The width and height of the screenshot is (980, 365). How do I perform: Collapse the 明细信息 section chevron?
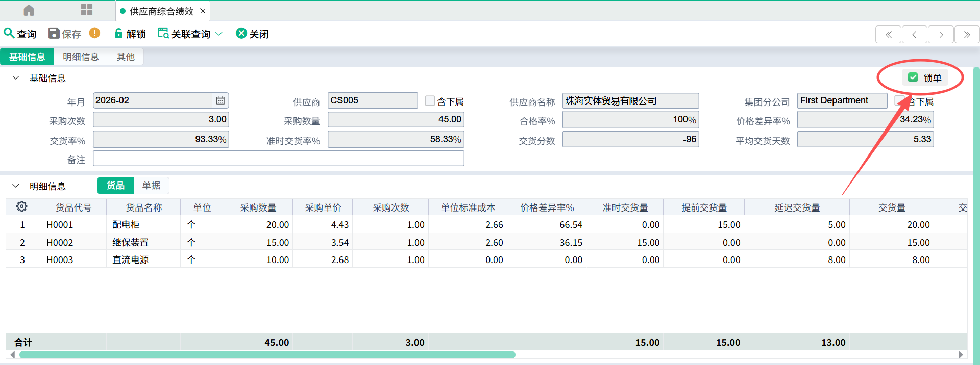[x=16, y=186]
